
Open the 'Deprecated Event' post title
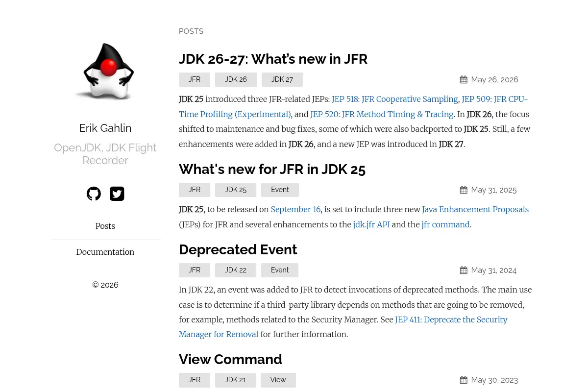tap(238, 250)
